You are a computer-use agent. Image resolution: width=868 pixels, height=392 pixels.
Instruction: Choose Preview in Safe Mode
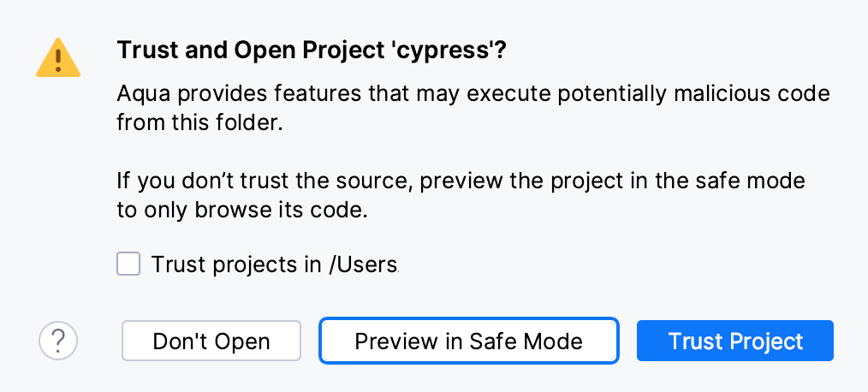pos(468,342)
